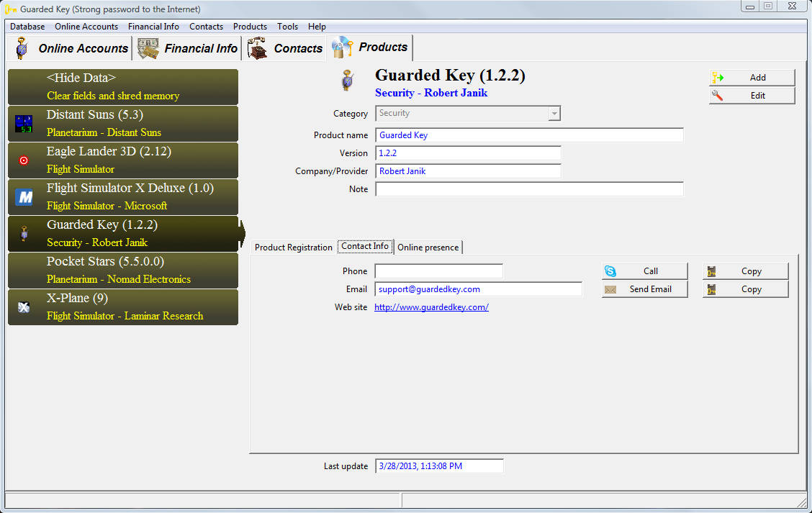This screenshot has width=812, height=513.
Task: Click the Financial Info money icon
Action: point(148,49)
